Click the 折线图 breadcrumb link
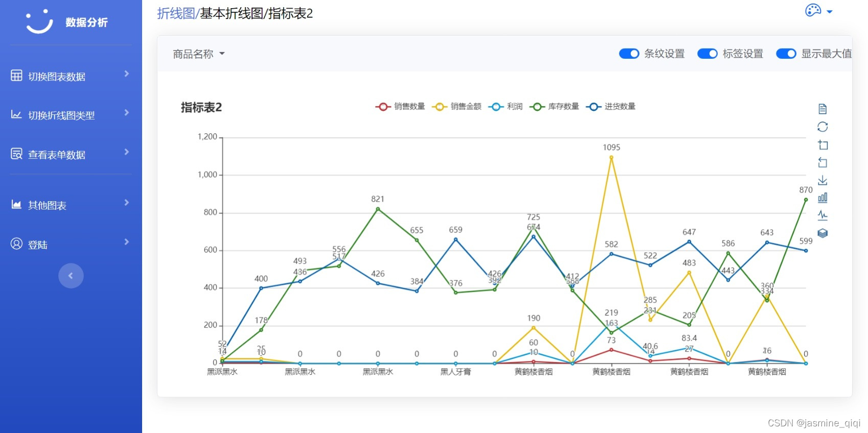Viewport: 868px width, 433px height. coord(176,13)
